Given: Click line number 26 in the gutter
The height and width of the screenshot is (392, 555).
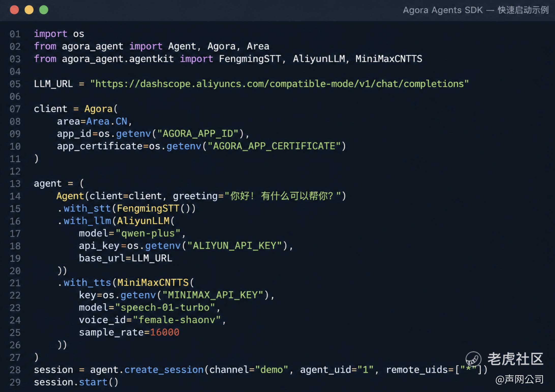Looking at the screenshot, I should coord(15,345).
